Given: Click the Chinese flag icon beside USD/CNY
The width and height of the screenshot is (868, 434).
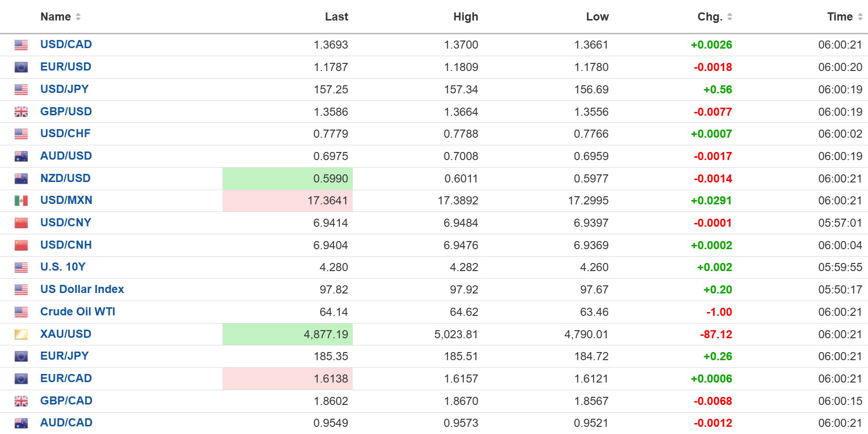Looking at the screenshot, I should pyautogui.click(x=21, y=223).
